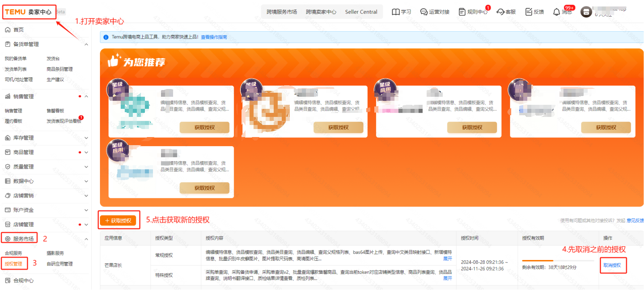
Task: Click the 店铺营销 sidebar icon
Action: 8,196
